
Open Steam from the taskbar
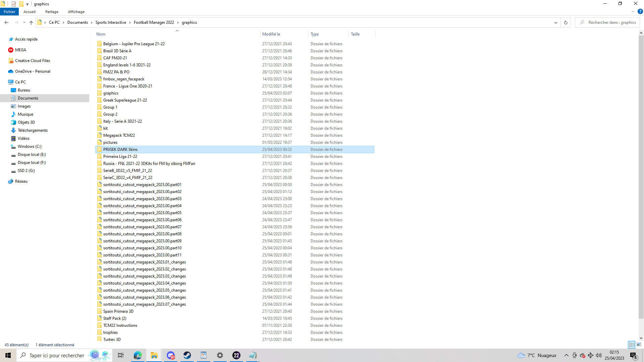(187, 355)
